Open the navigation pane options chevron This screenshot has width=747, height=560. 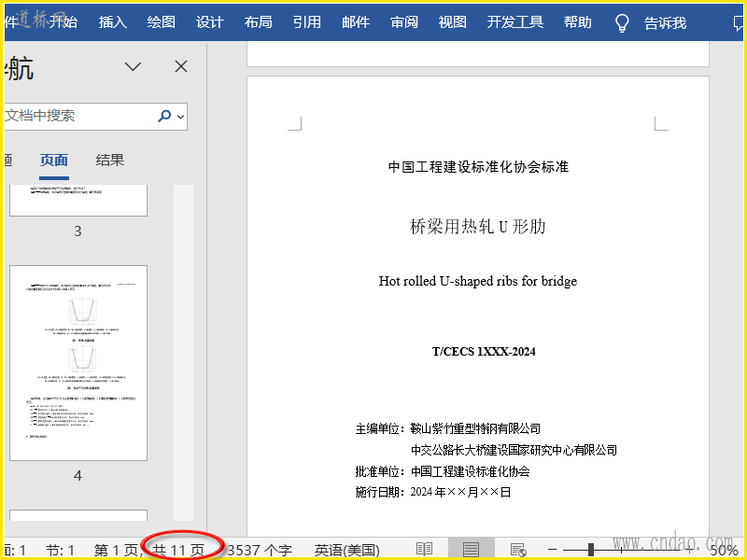133,66
